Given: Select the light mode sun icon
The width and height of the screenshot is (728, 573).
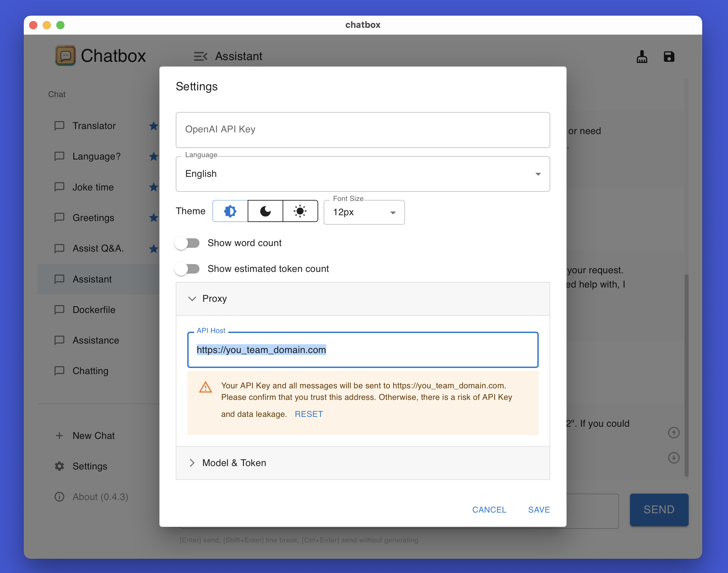Looking at the screenshot, I should click(x=300, y=211).
